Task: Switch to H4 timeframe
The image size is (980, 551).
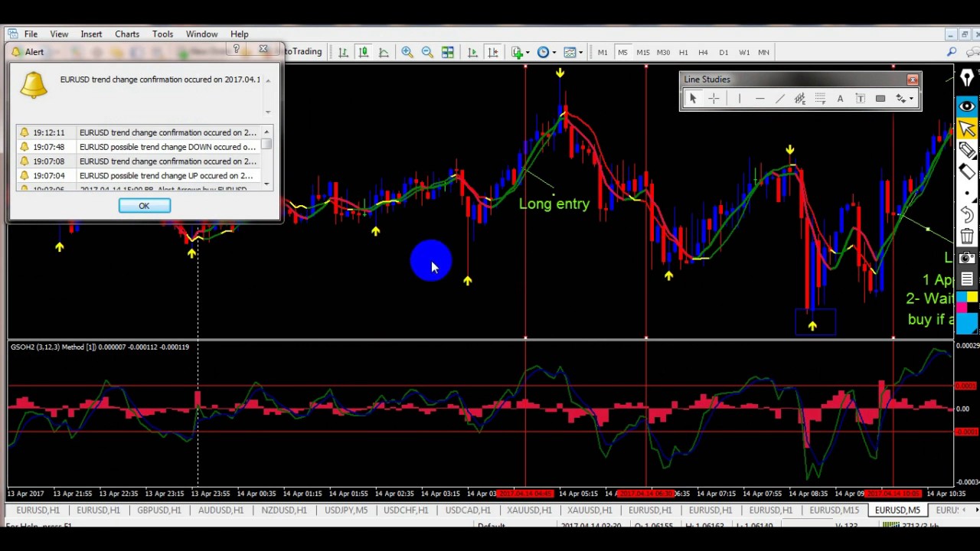Action: pos(703,52)
